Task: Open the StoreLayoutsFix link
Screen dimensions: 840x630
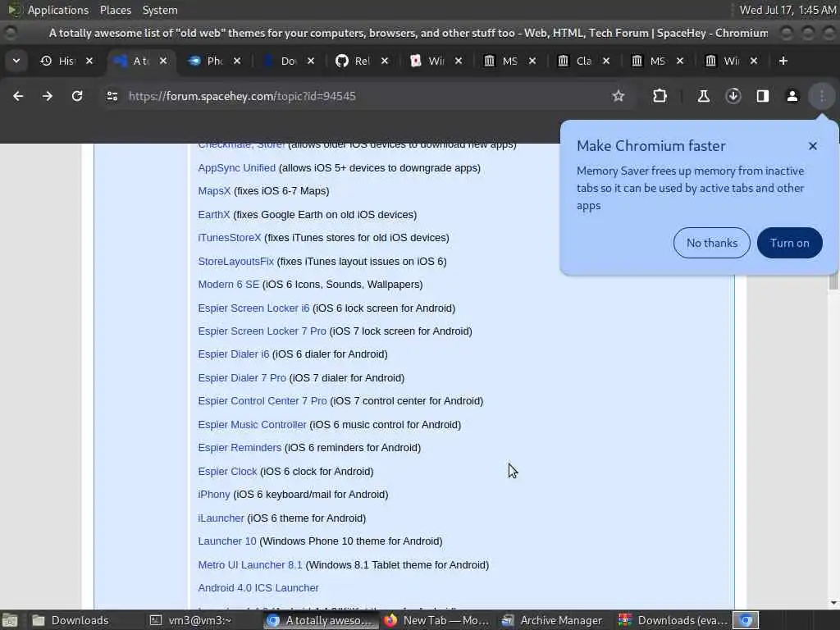Action: point(235,262)
